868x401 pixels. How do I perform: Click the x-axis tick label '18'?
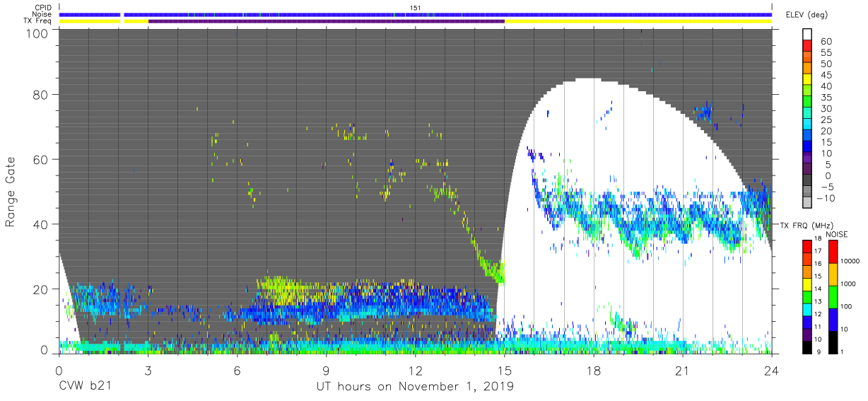point(594,371)
